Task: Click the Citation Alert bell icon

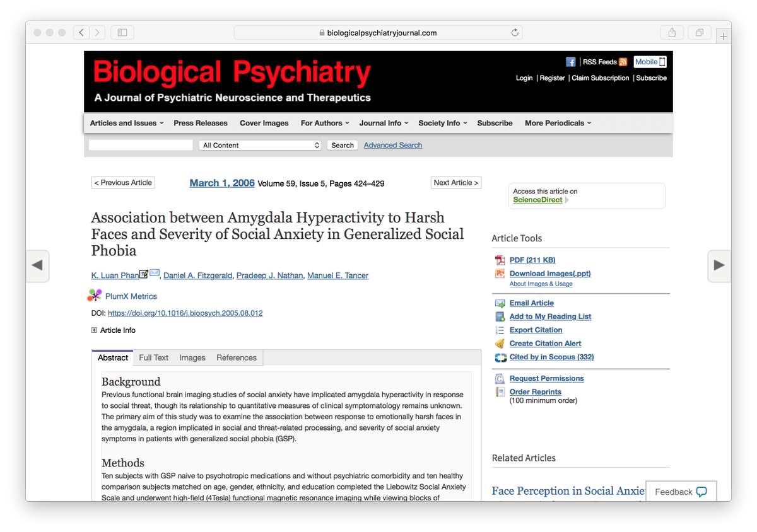Action: (x=500, y=344)
